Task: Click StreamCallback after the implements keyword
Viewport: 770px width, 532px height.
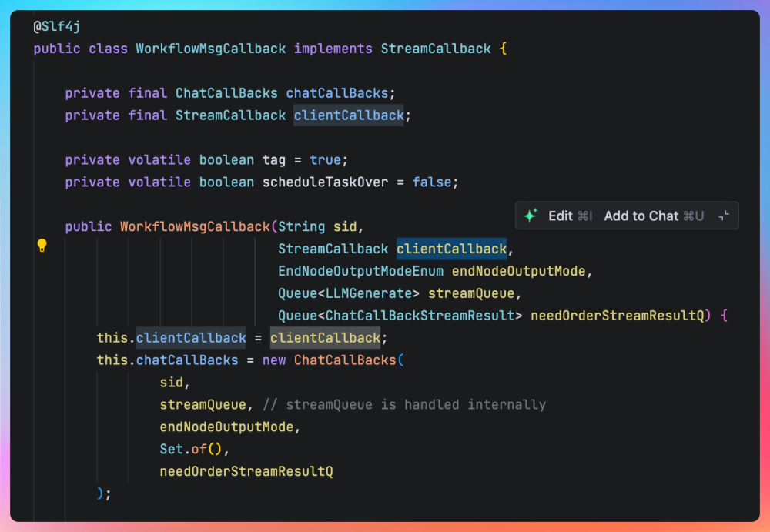Action: point(436,49)
